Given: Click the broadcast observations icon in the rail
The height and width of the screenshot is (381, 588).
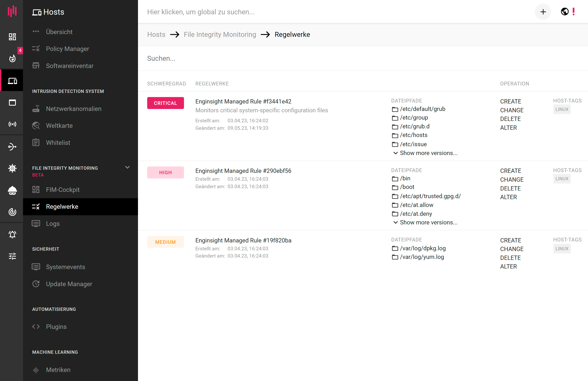Looking at the screenshot, I should pyautogui.click(x=12, y=124).
